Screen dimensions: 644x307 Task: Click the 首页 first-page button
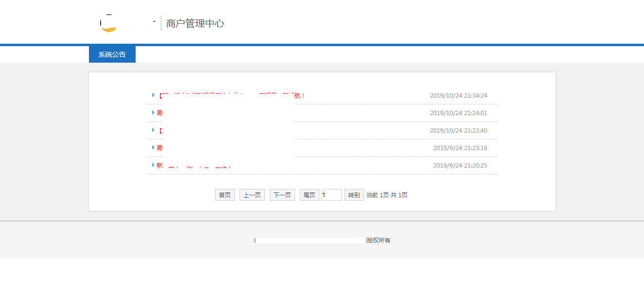pyautogui.click(x=225, y=194)
